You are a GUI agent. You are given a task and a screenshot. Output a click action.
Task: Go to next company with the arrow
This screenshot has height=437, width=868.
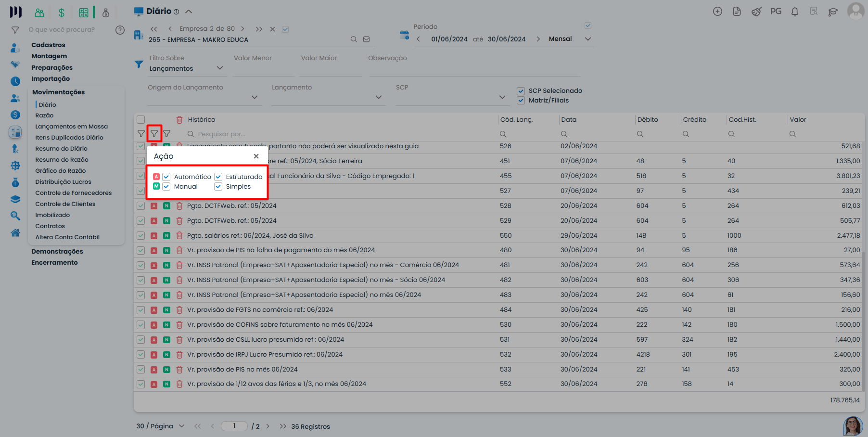click(243, 29)
